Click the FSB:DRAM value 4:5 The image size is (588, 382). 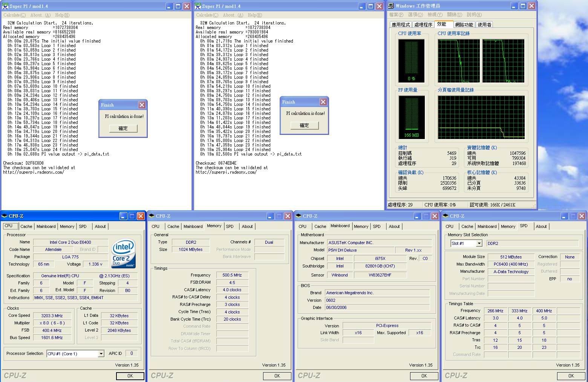[232, 283]
